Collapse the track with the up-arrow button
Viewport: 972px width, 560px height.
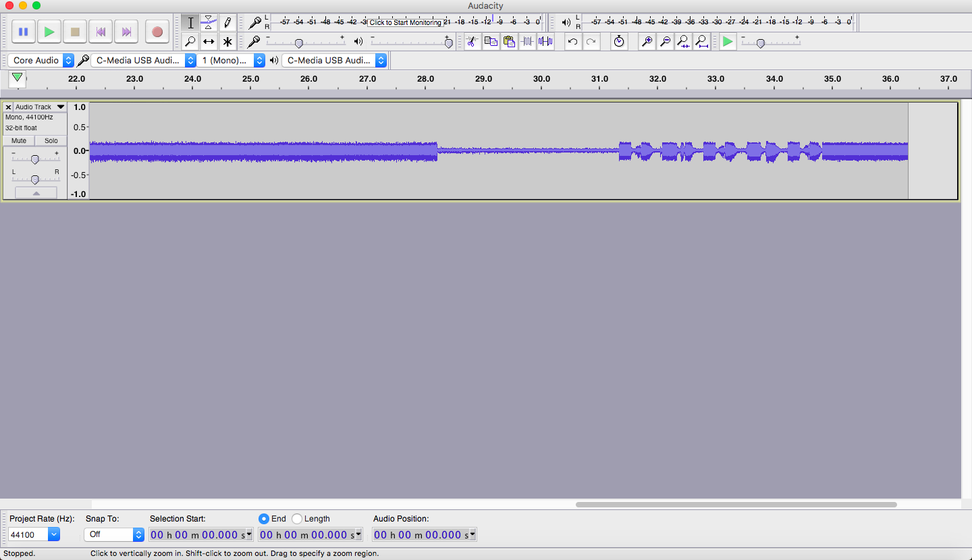pos(36,193)
